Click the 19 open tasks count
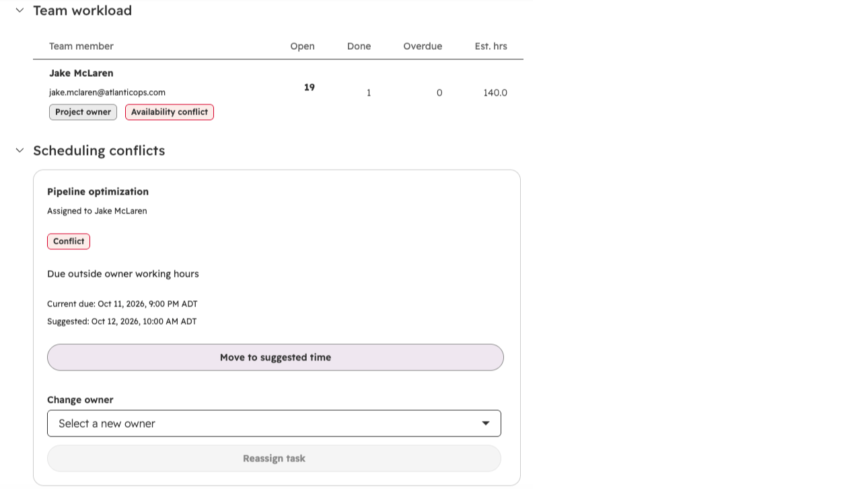This screenshot has height=489, width=868. coord(310,88)
